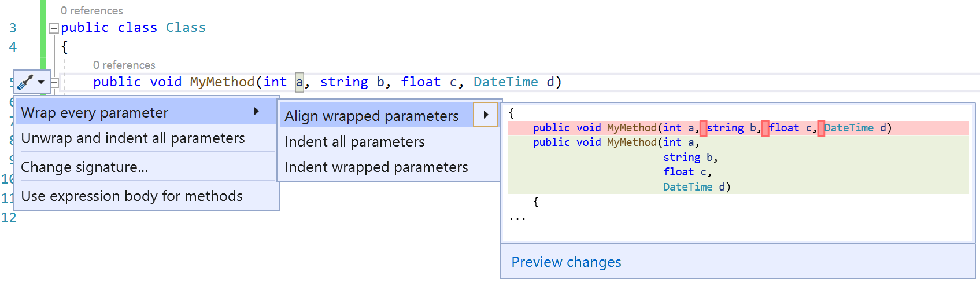The width and height of the screenshot is (980, 282).
Task: Open Change signature dialog
Action: (x=84, y=167)
